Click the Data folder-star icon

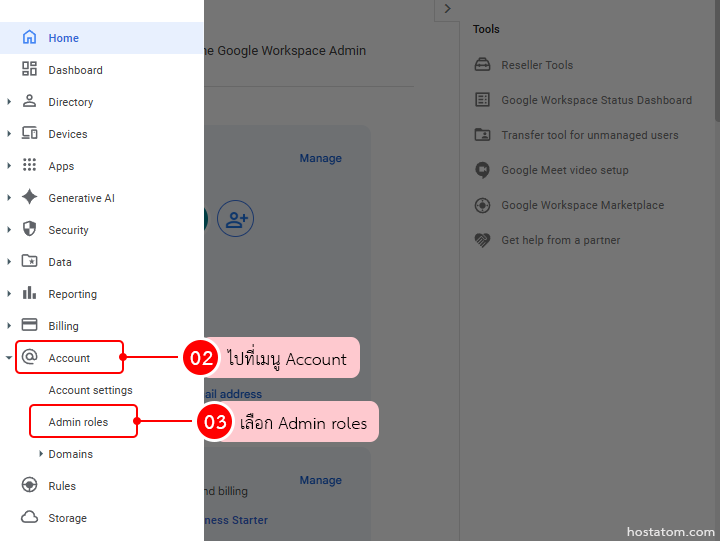29,261
